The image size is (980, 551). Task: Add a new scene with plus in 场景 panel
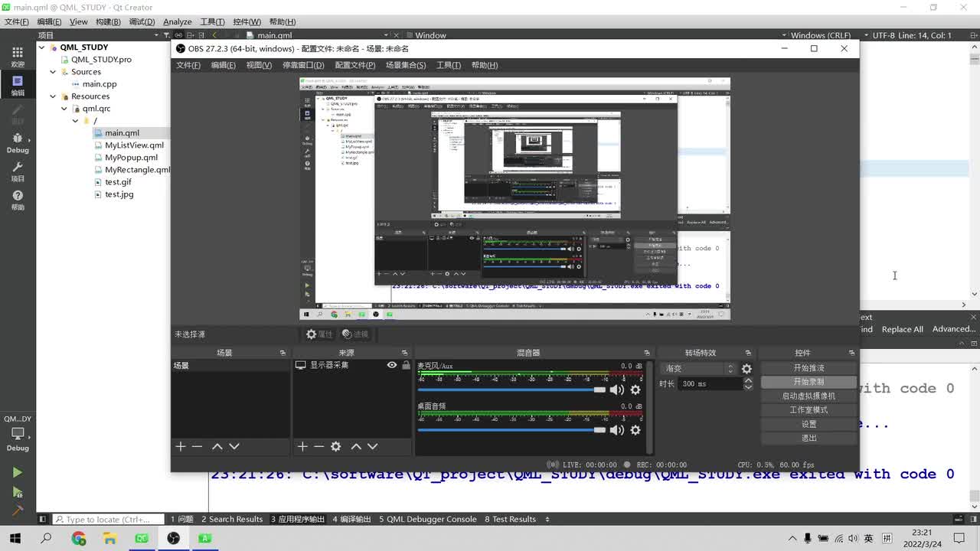pyautogui.click(x=181, y=446)
